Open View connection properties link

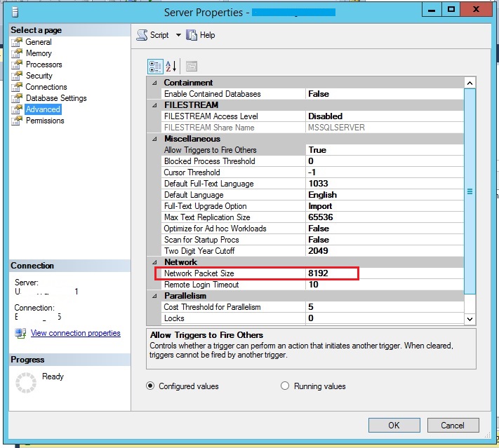[x=75, y=333]
